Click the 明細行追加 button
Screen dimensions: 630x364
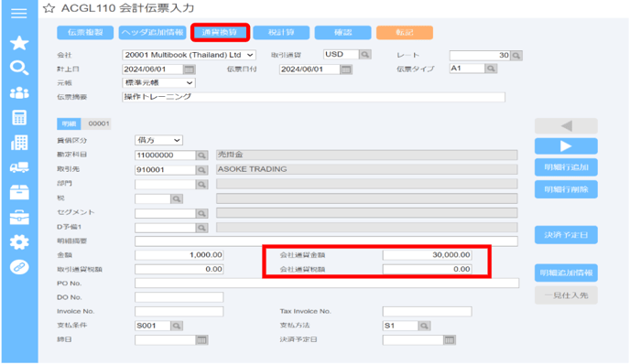click(x=566, y=167)
